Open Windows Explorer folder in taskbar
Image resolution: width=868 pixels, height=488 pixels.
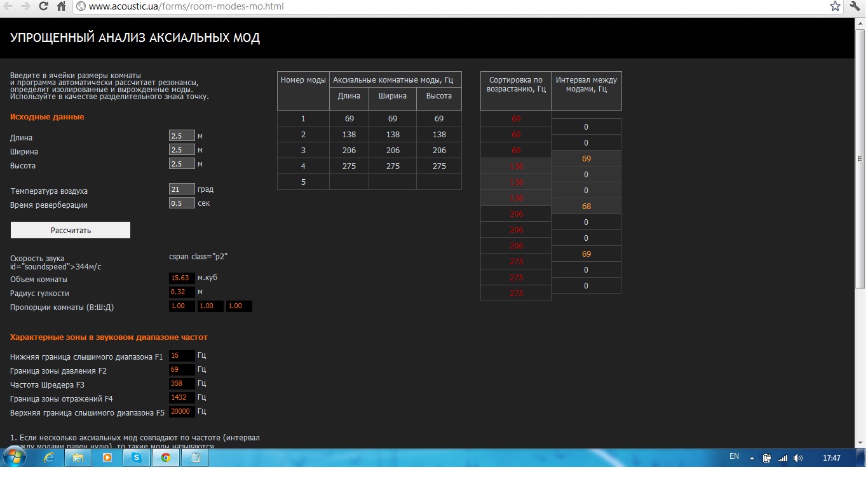pyautogui.click(x=78, y=457)
